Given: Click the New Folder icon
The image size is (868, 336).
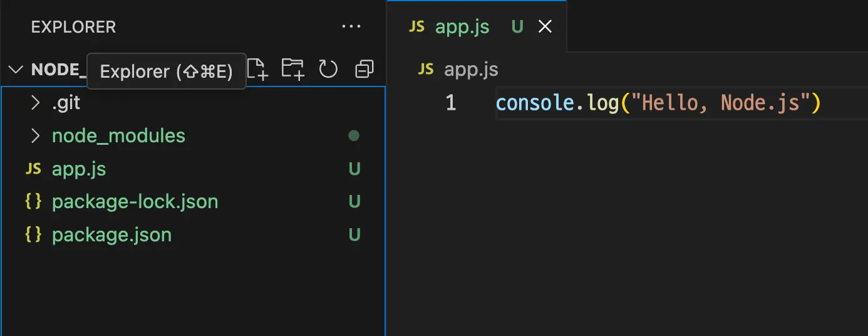Looking at the screenshot, I should tap(292, 70).
